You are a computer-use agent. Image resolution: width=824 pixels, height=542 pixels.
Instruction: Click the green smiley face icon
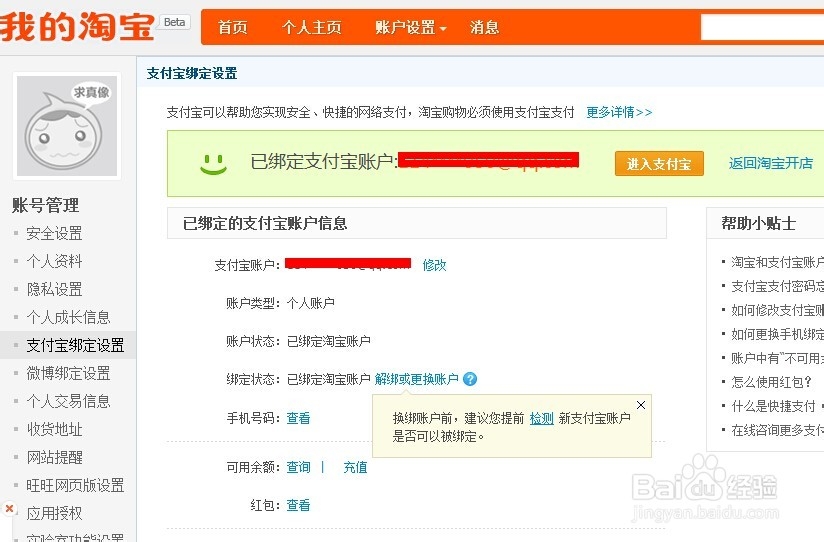213,164
